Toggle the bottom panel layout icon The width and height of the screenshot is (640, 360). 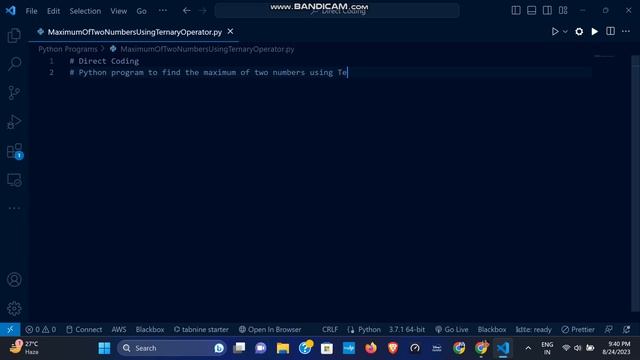(x=531, y=11)
